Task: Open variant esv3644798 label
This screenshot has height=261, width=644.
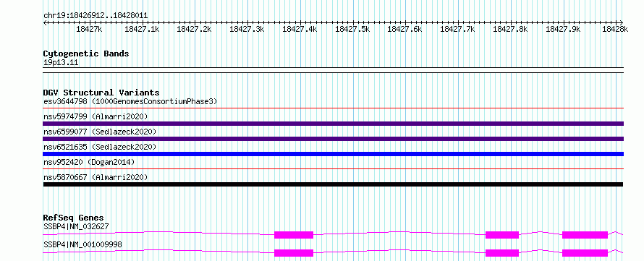Action: (x=130, y=101)
